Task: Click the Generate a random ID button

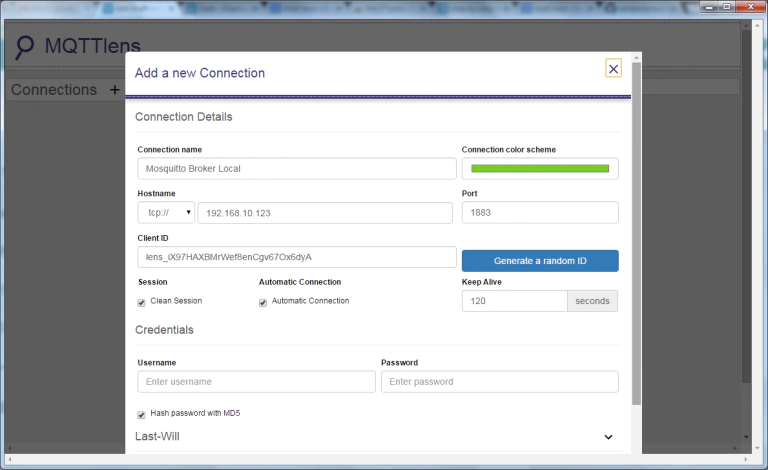Action: point(540,261)
